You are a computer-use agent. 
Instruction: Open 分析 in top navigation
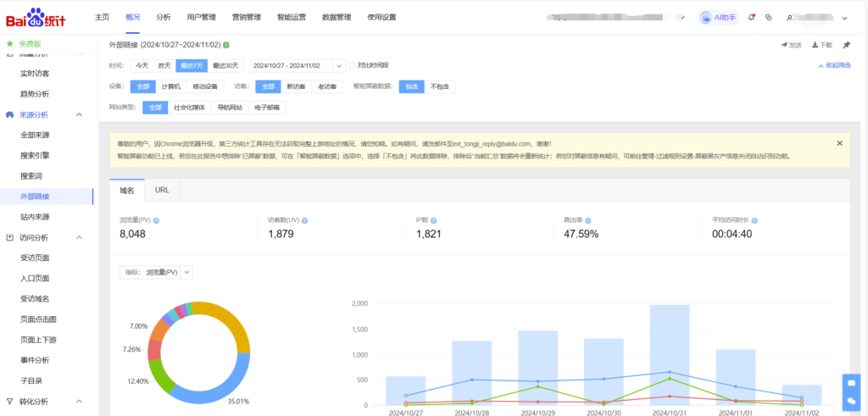[164, 17]
